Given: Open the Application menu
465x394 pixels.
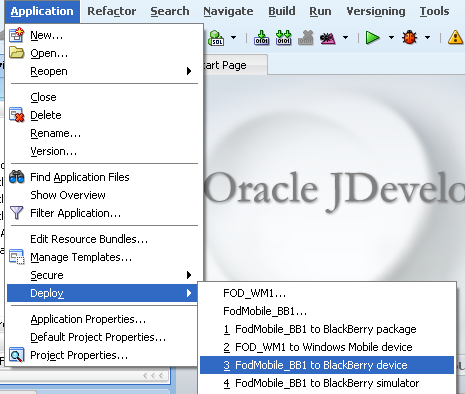Looking at the screenshot, I should (42, 11).
